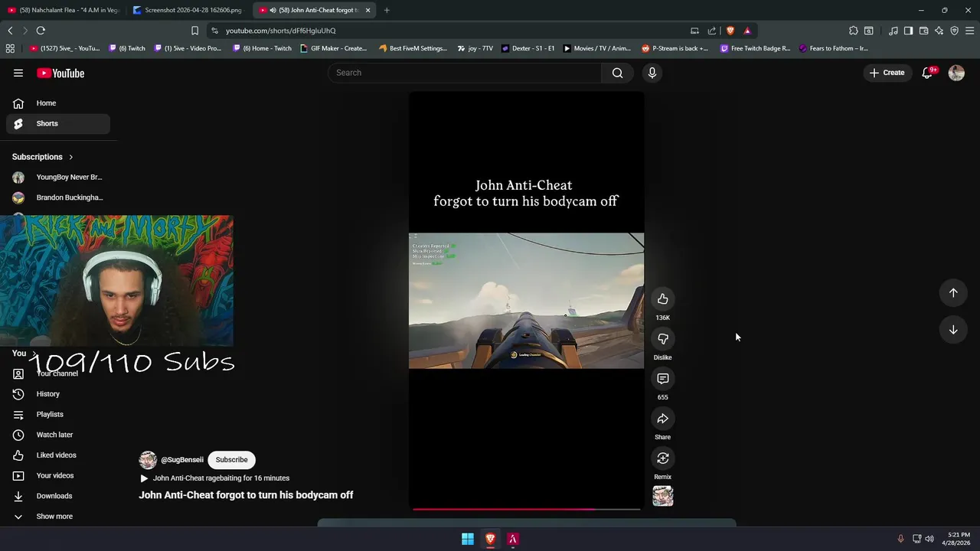
Task: Activate voice search microphone
Action: pos(652,73)
